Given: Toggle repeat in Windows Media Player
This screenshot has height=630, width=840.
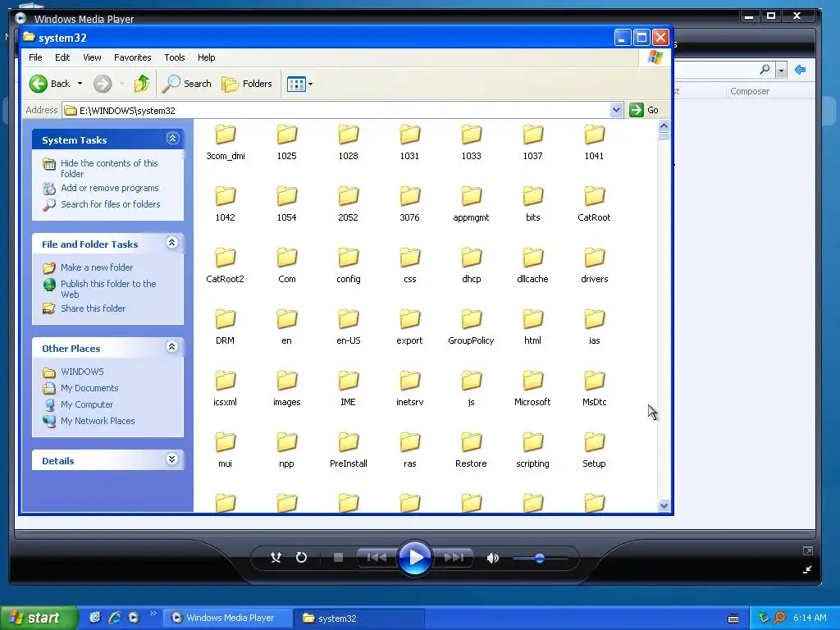Looking at the screenshot, I should (302, 558).
